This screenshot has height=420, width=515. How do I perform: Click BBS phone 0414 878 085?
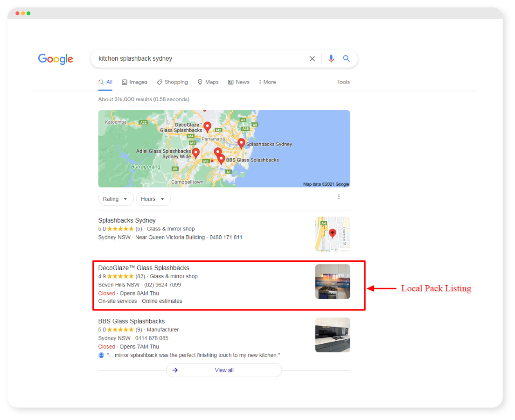pyautogui.click(x=152, y=338)
